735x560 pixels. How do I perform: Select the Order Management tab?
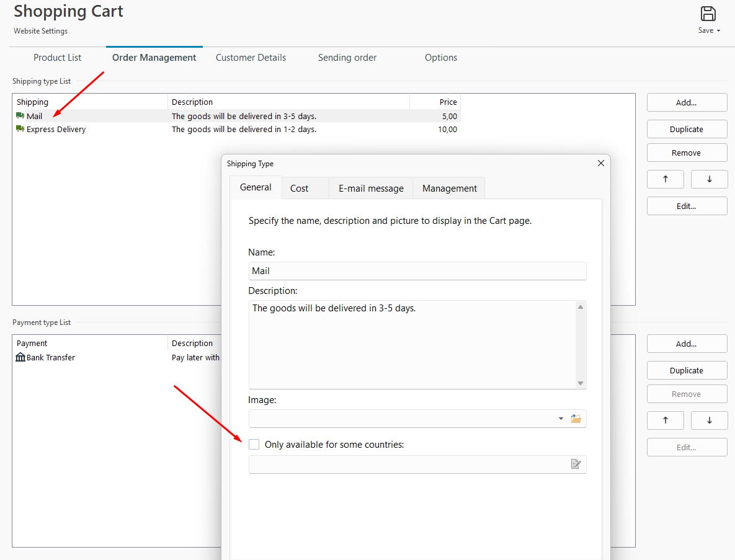point(154,58)
